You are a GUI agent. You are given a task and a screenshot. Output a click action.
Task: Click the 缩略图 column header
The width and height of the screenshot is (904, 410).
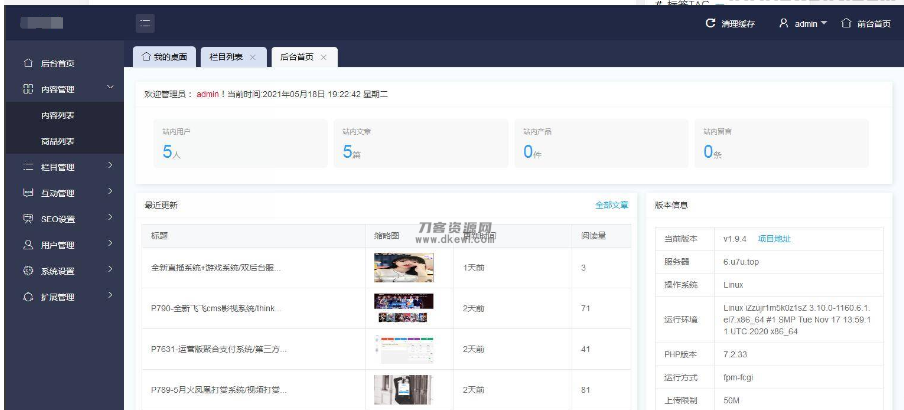(387, 236)
